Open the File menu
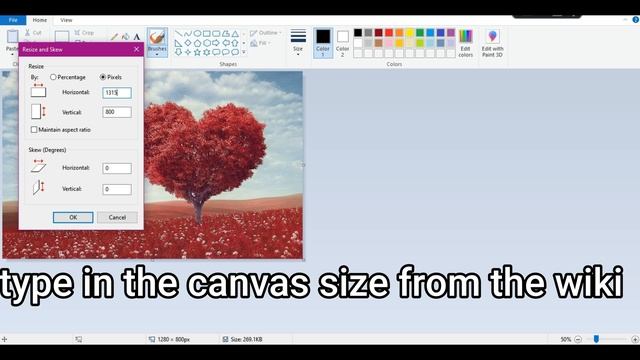This screenshot has height=360, width=640. coord(13,20)
